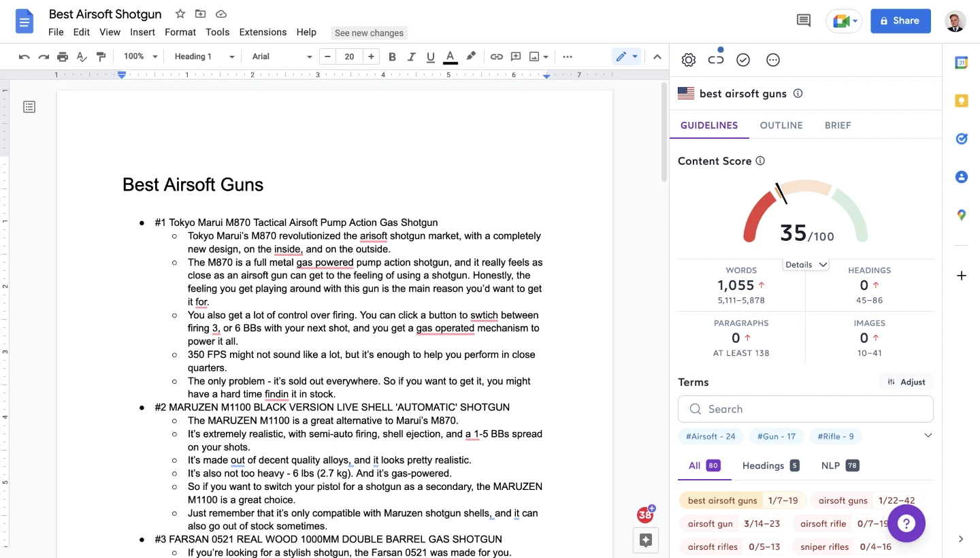Viewport: 980px width, 558px height.
Task: Click the info icon beside best airsoft guns
Action: point(798,93)
